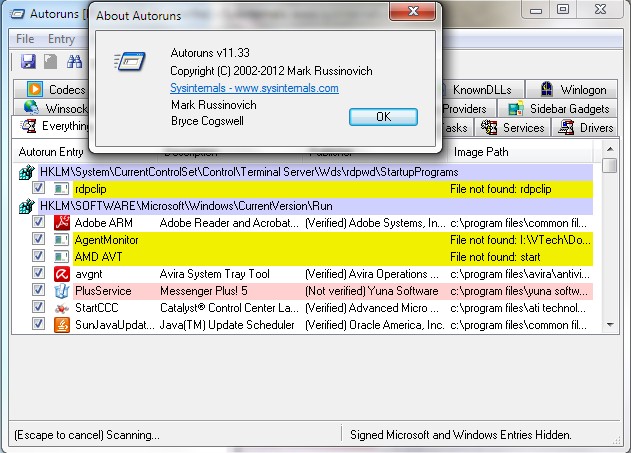Click registry icon beside CurrentVersion\Run key
Screen dimensions: 631x453
[27, 206]
